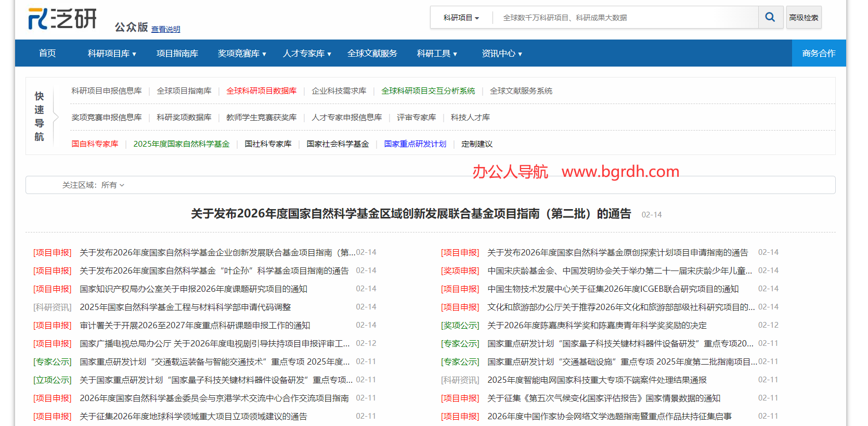The height and width of the screenshot is (426, 868).
Task: Expand the 科研项目库 nav menu
Action: (112, 53)
